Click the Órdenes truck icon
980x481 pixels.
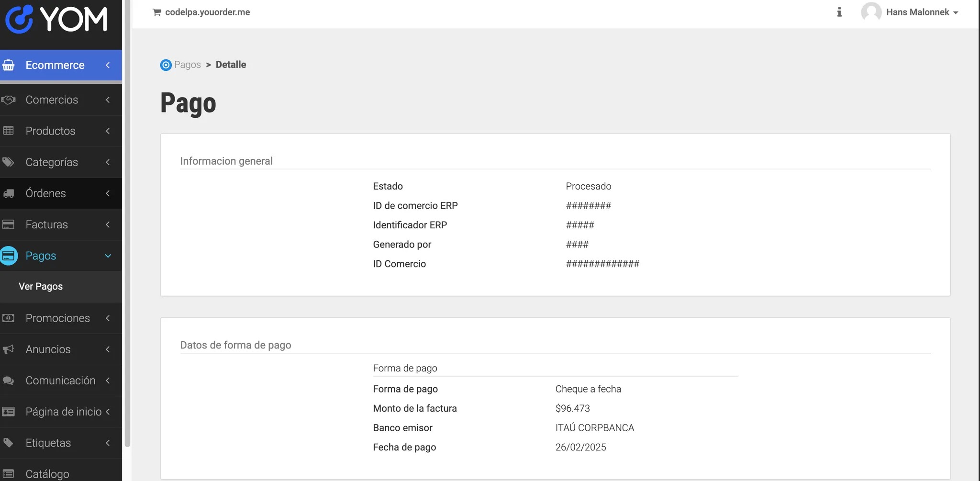coord(9,193)
